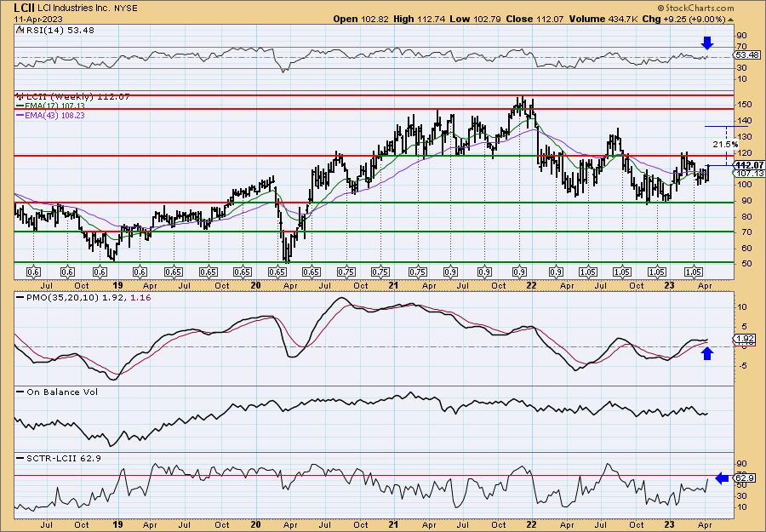766x532 pixels.
Task: Click the 1.92 PMO value tag
Action: click(745, 339)
